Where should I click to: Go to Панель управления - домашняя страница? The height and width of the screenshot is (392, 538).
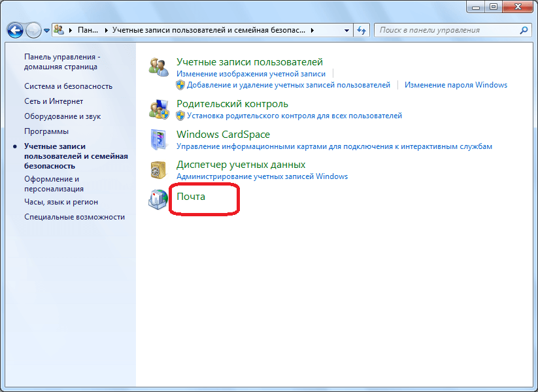(x=61, y=62)
